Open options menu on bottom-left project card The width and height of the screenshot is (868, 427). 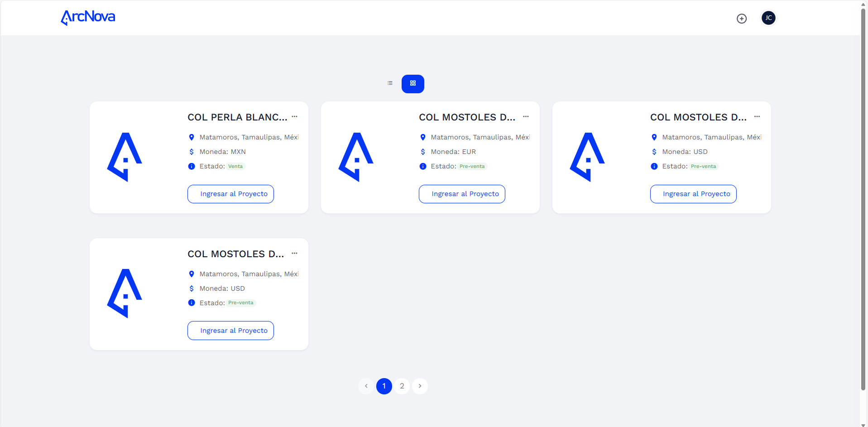click(x=294, y=253)
